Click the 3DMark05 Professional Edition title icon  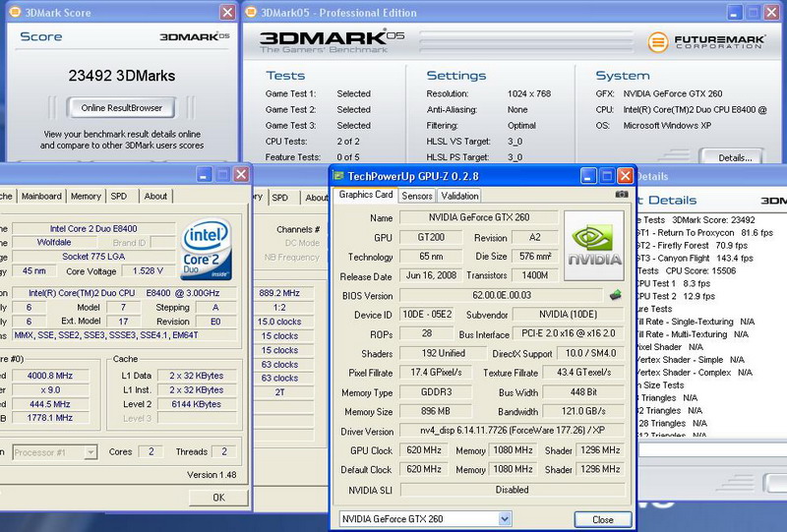point(251,12)
